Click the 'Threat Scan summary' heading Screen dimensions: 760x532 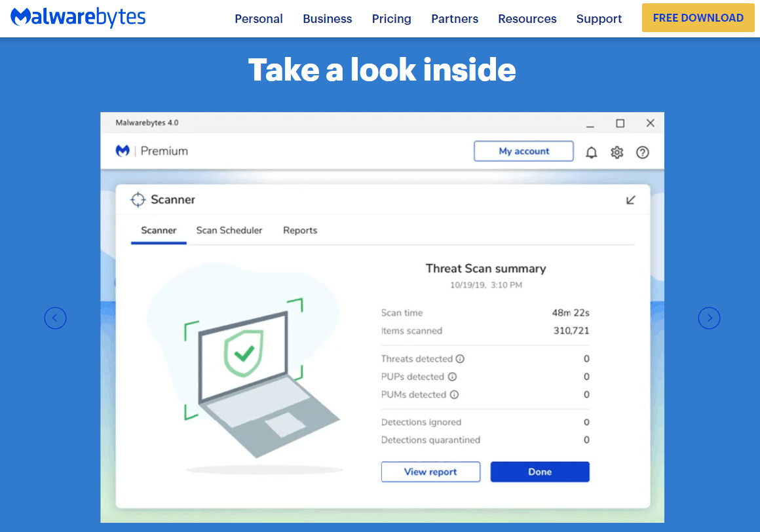pos(485,269)
